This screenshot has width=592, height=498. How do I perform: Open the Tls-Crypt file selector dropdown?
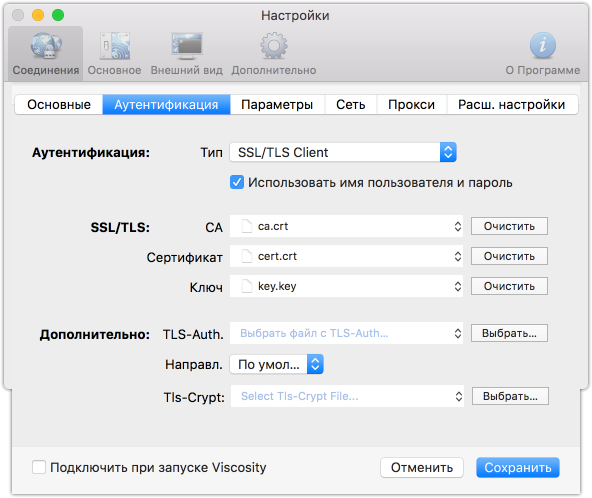[x=347, y=396]
